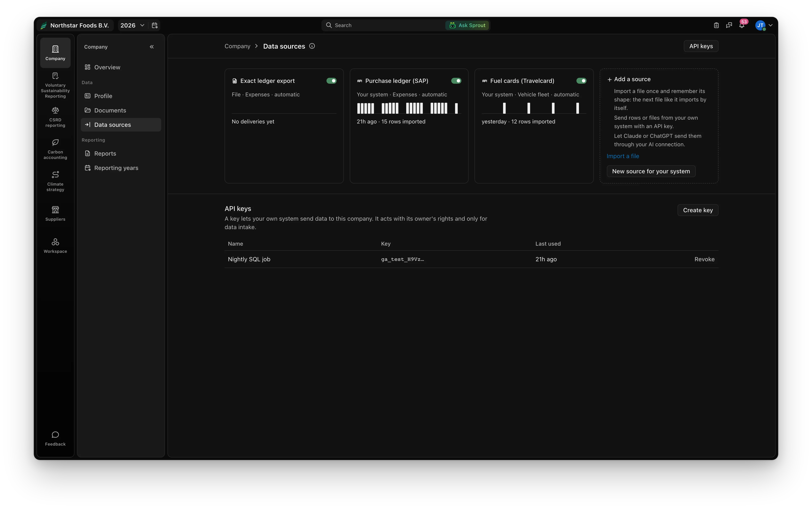Toggle off the Purchase ledger (SAP) source

[456, 81]
